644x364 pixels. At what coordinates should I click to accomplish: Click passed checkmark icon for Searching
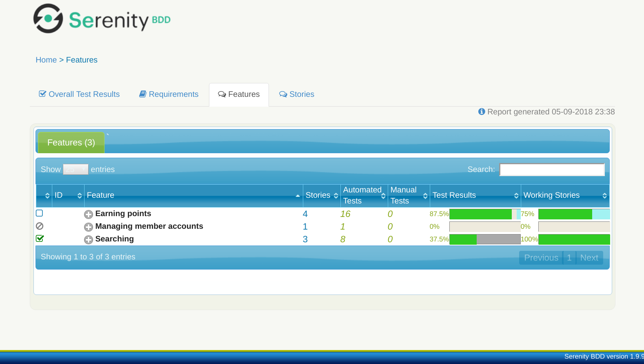(40, 239)
